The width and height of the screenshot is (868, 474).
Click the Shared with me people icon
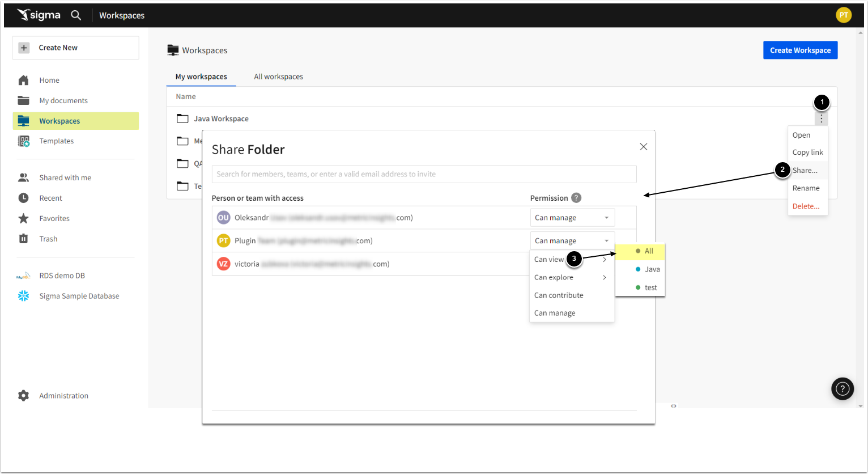[23, 177]
